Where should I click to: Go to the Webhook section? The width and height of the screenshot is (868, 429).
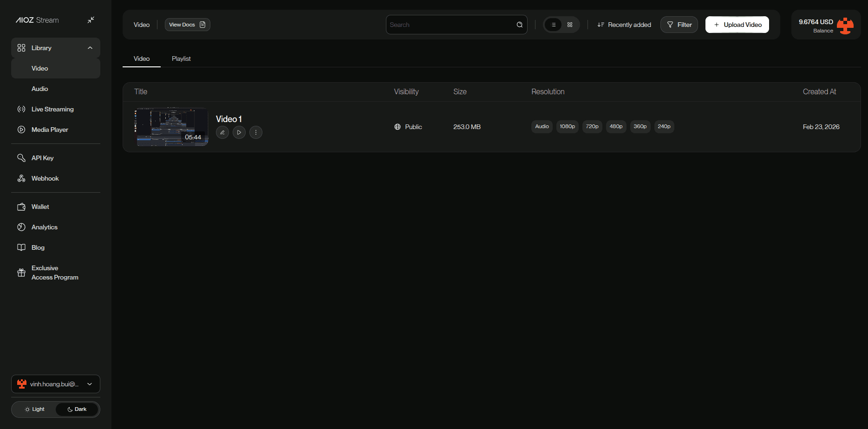(45, 178)
